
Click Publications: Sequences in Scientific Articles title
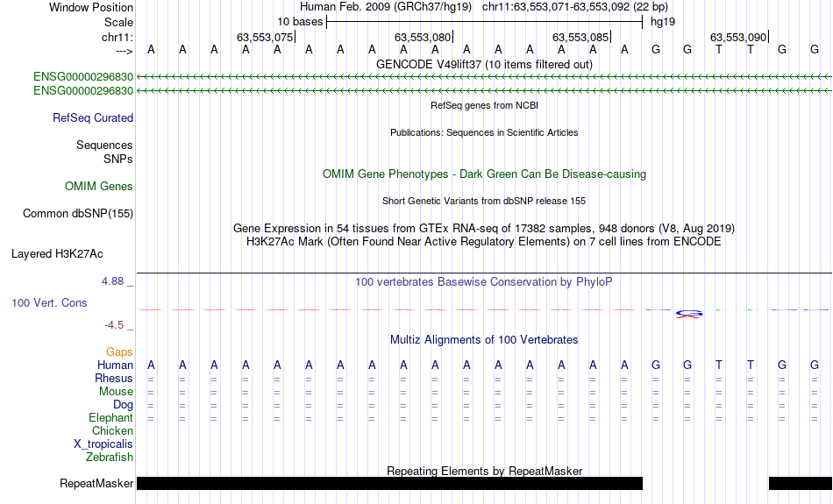[x=484, y=132]
